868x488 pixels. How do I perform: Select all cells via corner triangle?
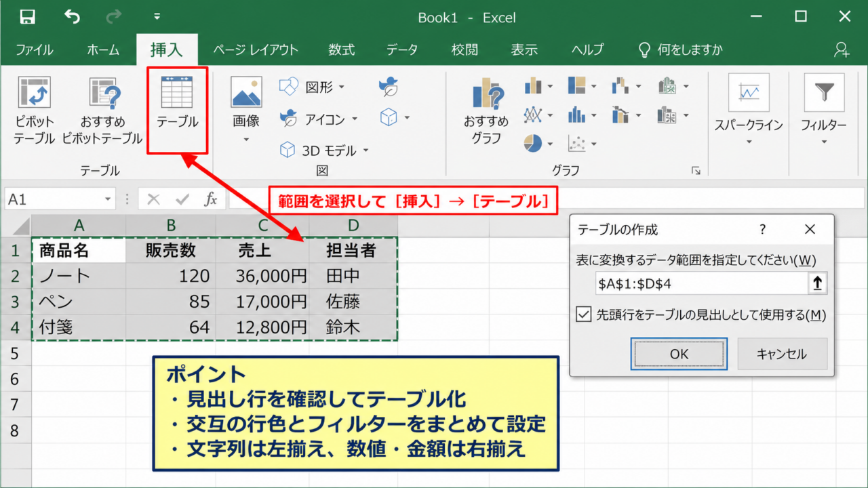(x=20, y=226)
